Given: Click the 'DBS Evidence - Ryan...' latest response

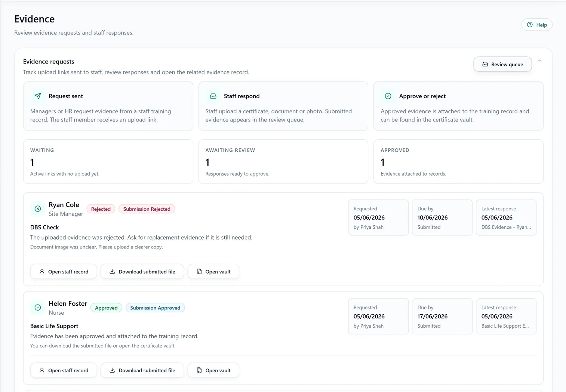Looking at the screenshot, I should click(506, 227).
